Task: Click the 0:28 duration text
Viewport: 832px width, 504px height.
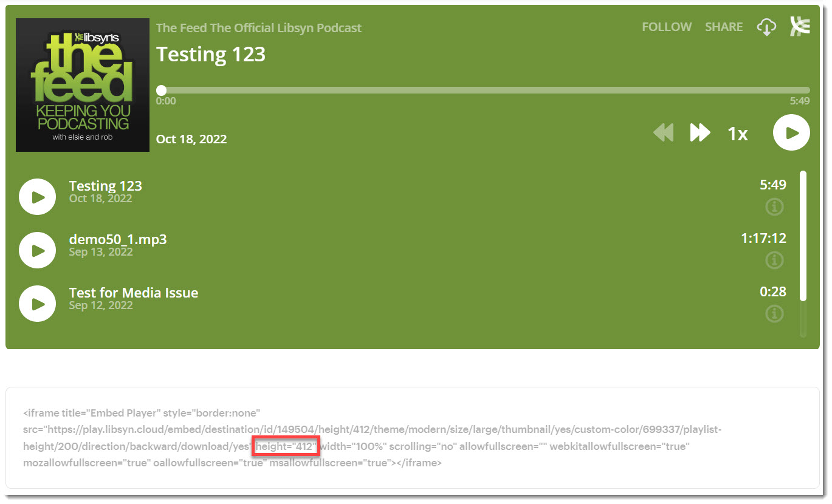Action: [x=773, y=291]
